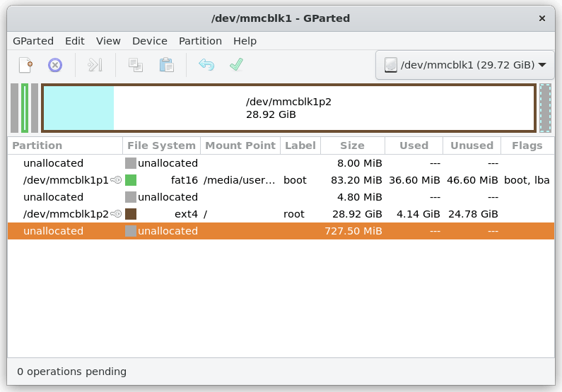Click the Apply all operations checkmark
Screen dimensions: 562x392
[236, 66]
